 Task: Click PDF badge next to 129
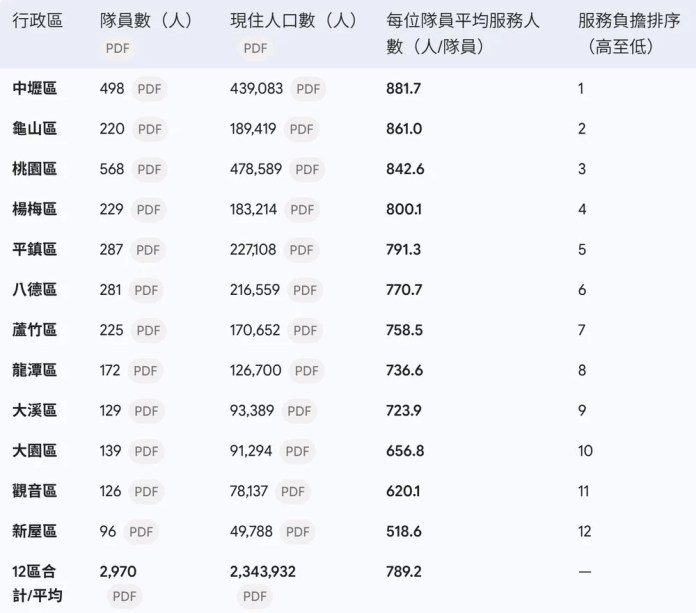146,411
